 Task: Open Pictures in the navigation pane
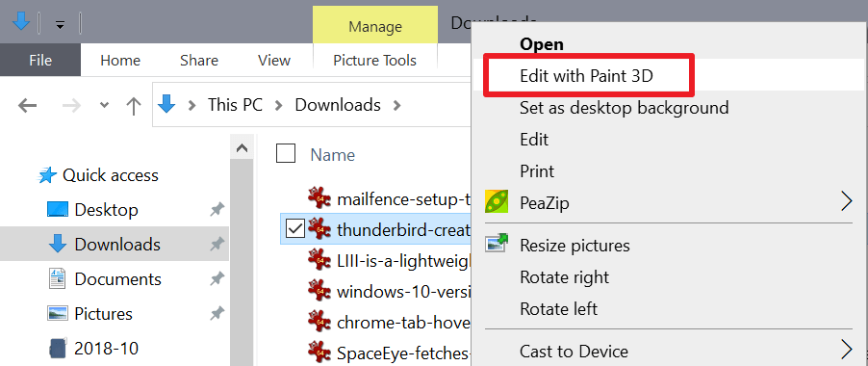click(x=104, y=314)
